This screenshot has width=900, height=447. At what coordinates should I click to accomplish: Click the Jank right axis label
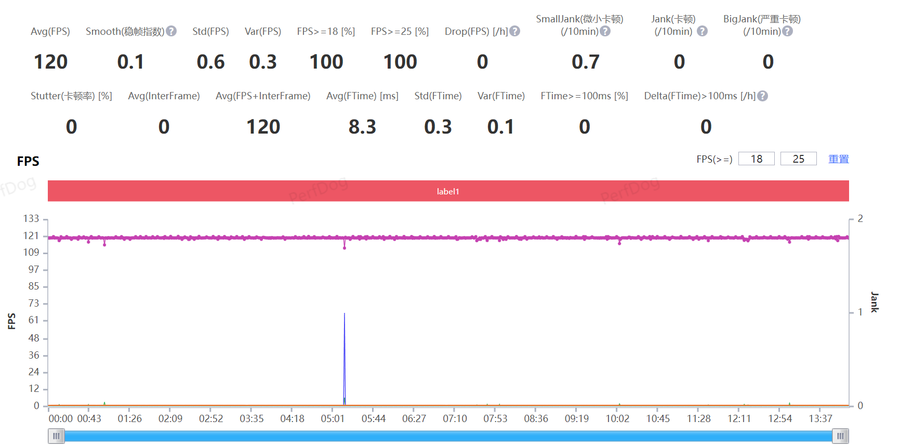(x=875, y=302)
